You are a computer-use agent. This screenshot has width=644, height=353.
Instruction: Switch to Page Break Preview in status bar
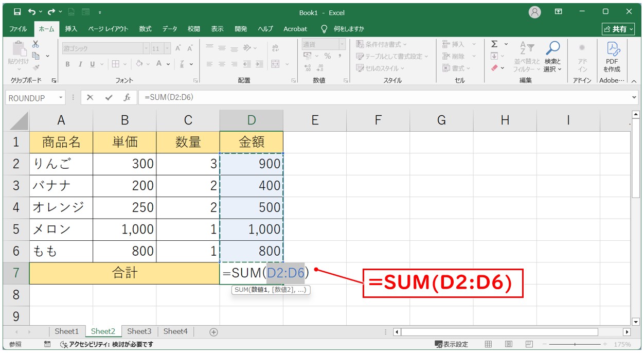point(529,344)
